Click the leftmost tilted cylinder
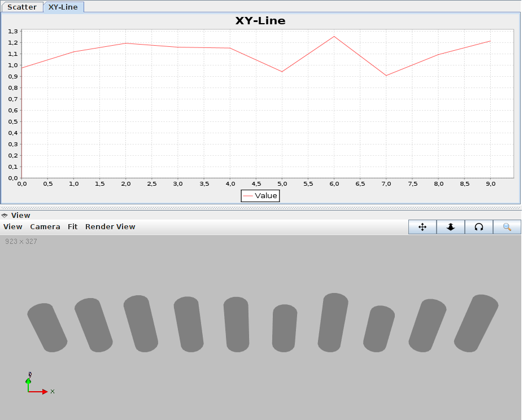 click(x=47, y=327)
